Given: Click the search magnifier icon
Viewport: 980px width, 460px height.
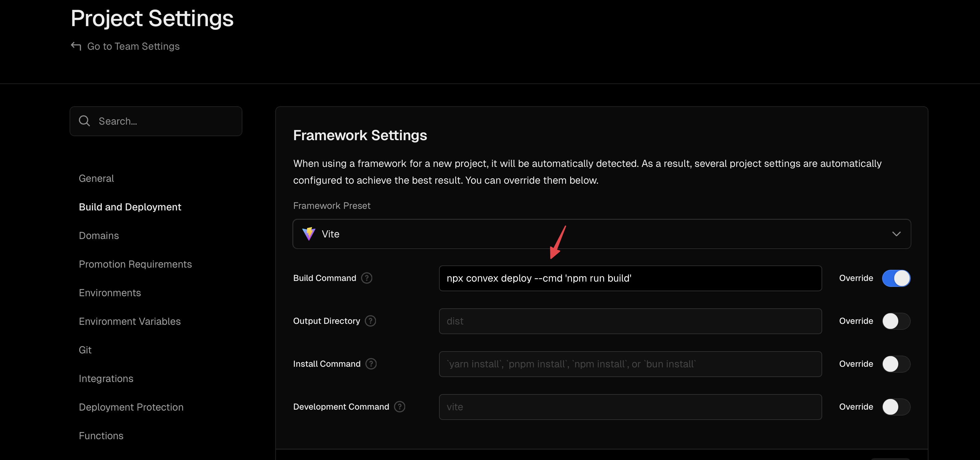Looking at the screenshot, I should 84,121.
